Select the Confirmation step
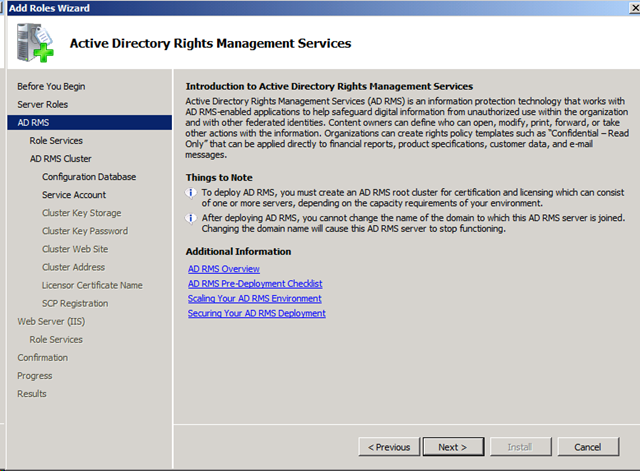The width and height of the screenshot is (640, 471). tap(42, 358)
